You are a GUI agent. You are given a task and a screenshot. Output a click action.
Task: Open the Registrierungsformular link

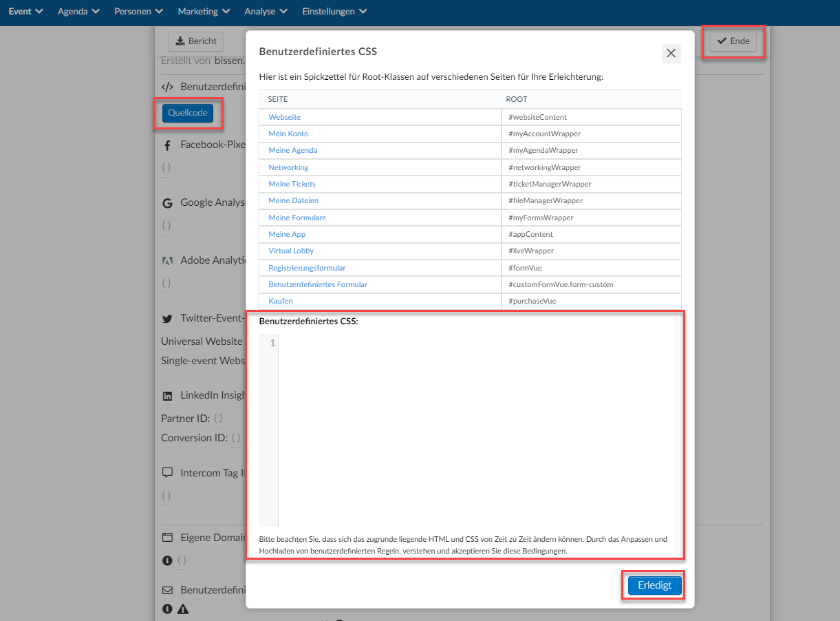pyautogui.click(x=307, y=268)
